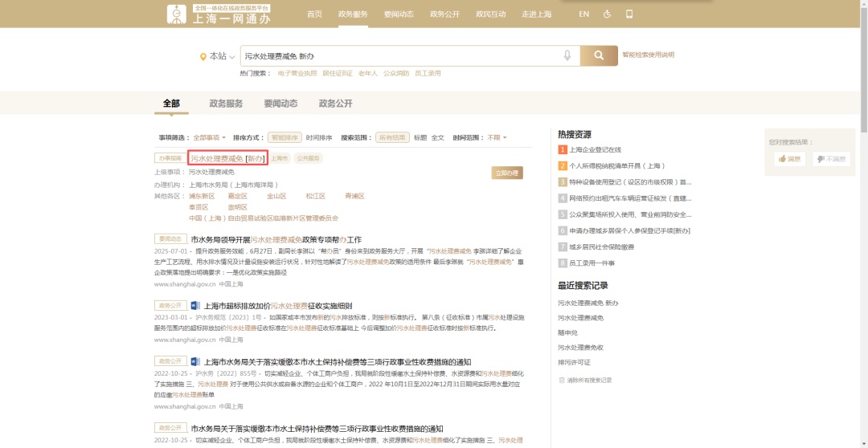Set search scope to 标题
The image size is (868, 448).
[420, 137]
